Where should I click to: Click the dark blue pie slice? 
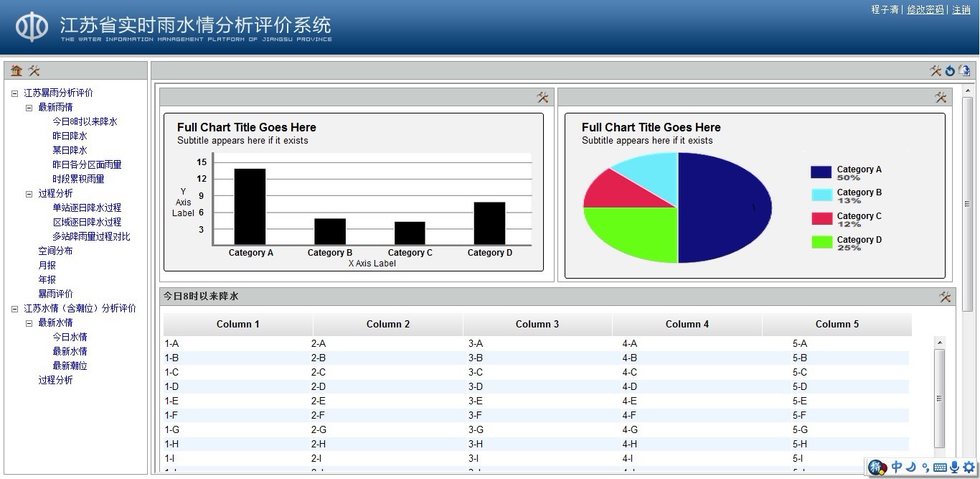point(725,208)
